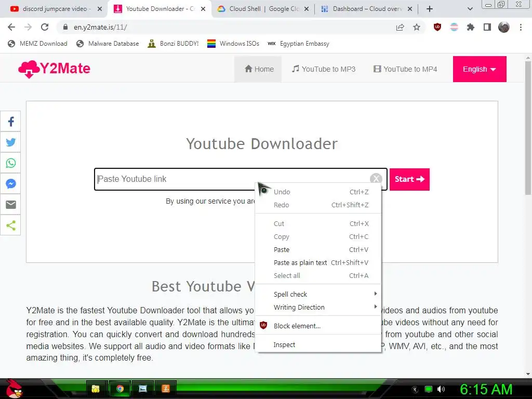Open the Egyptian Embassy bookmark
The height and width of the screenshot is (399, 532).
[x=299, y=44]
